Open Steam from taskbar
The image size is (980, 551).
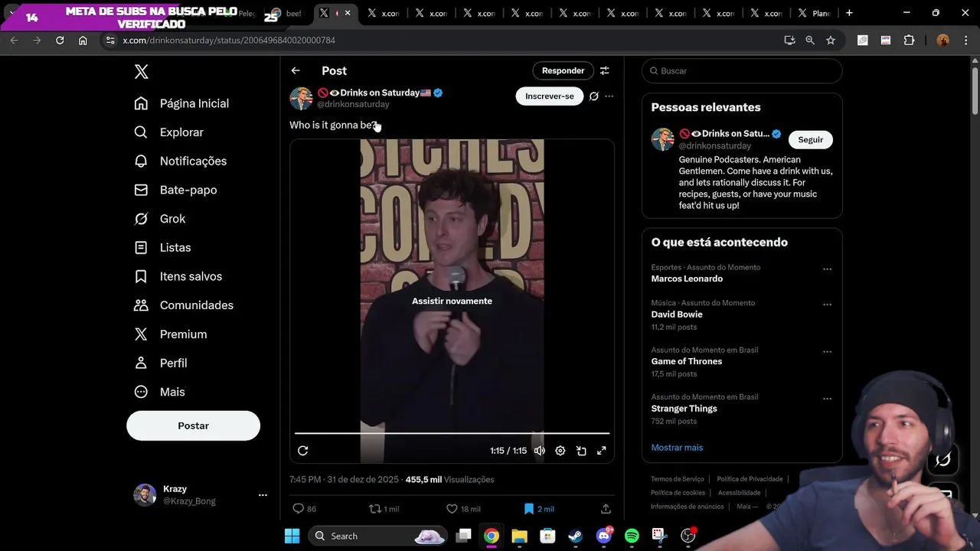(x=575, y=536)
